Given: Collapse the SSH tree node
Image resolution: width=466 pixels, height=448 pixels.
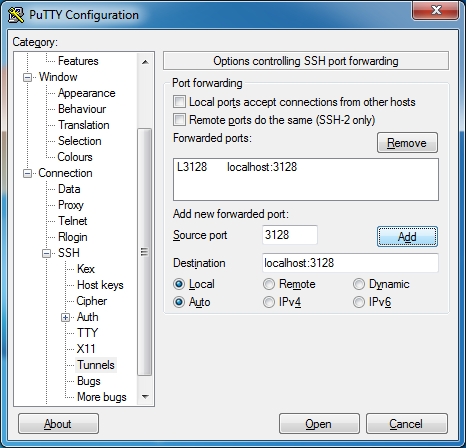Looking at the screenshot, I should point(47,253).
